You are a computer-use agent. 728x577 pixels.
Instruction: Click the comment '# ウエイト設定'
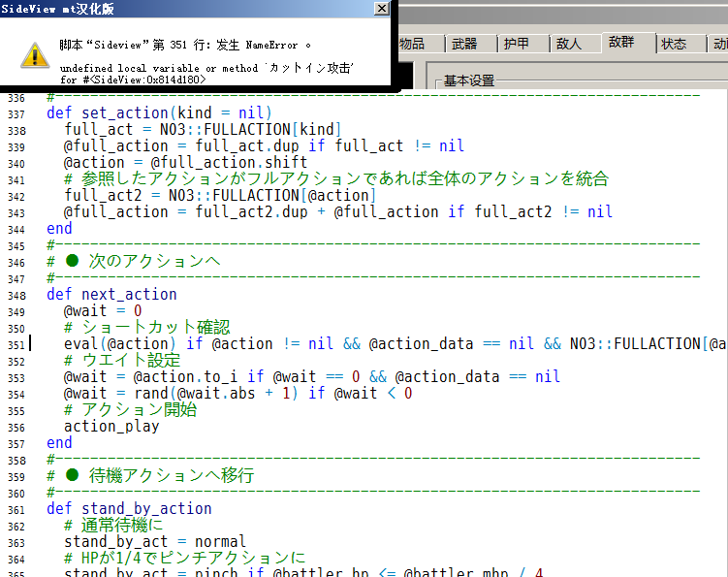click(122, 361)
